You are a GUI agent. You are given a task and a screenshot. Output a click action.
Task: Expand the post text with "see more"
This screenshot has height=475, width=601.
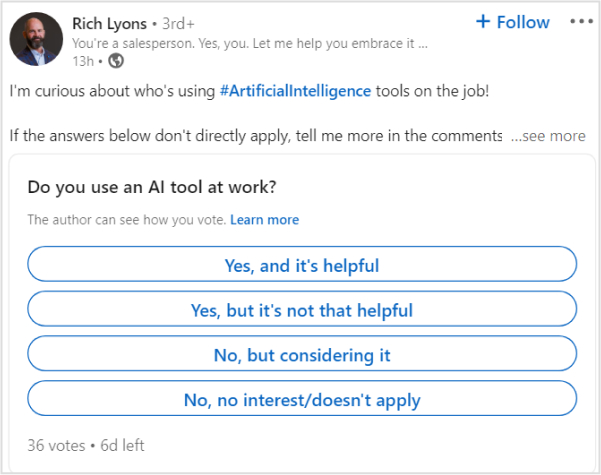(548, 136)
